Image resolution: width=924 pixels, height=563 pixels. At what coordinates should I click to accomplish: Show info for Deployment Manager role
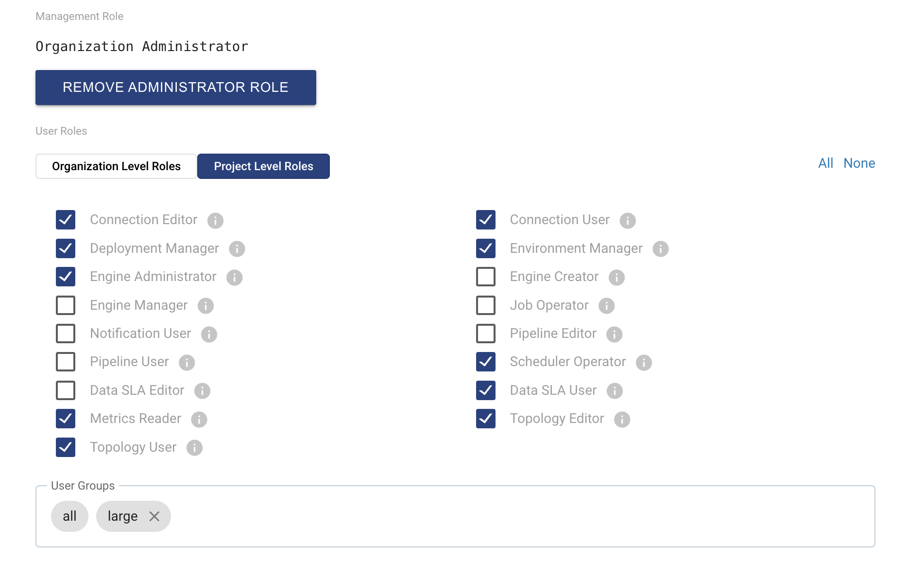coord(237,249)
